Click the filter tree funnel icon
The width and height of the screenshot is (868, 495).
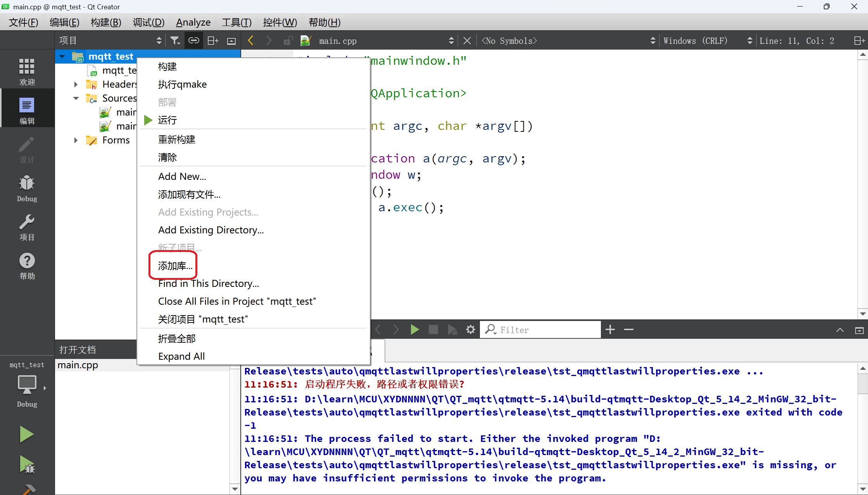(x=175, y=41)
